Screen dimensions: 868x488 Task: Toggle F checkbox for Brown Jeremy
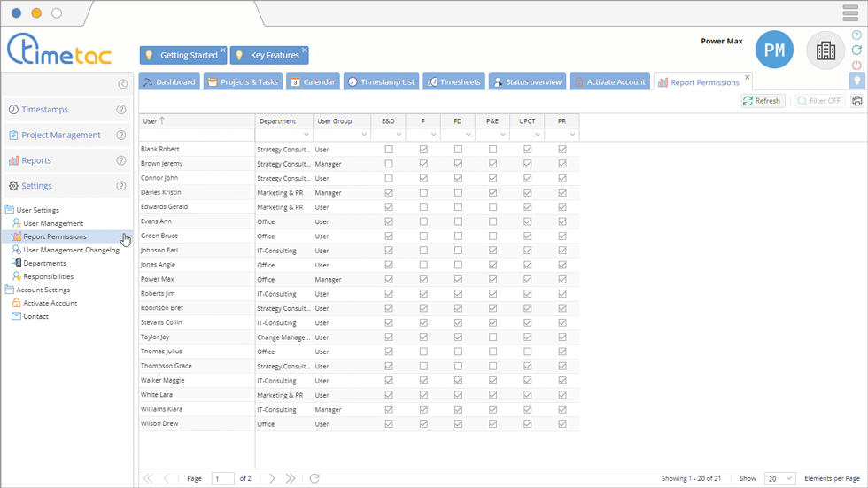pos(423,164)
